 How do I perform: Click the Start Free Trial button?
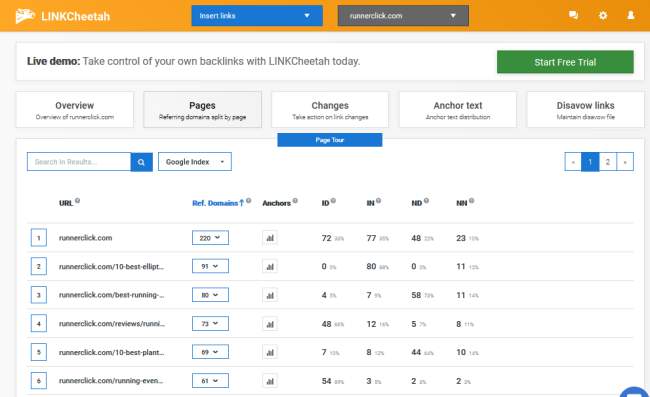tap(565, 62)
